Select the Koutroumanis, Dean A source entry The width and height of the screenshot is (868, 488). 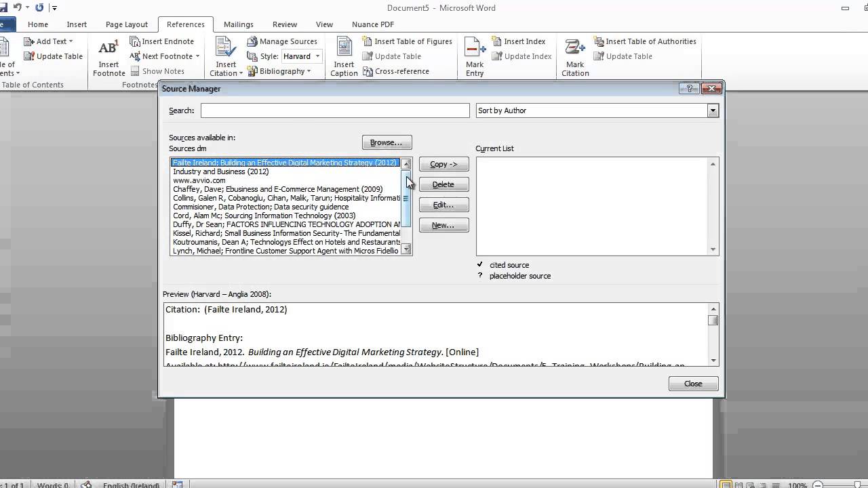[285, 242]
